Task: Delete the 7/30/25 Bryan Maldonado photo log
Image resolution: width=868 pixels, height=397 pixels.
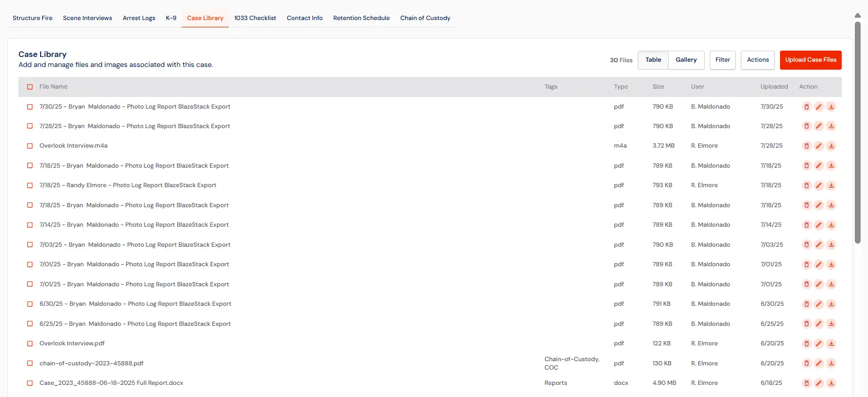Action: [x=806, y=106]
